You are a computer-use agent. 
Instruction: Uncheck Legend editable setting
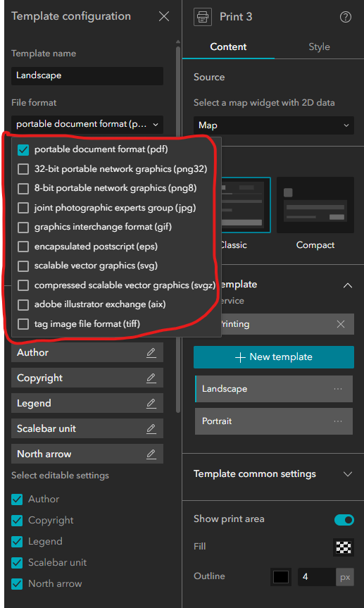17,542
